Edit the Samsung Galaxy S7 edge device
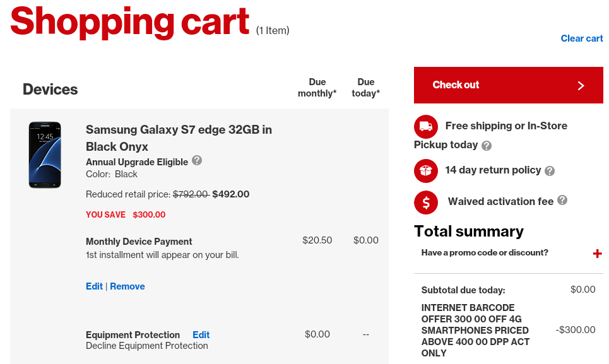The width and height of the screenshot is (609, 364). [x=94, y=286]
